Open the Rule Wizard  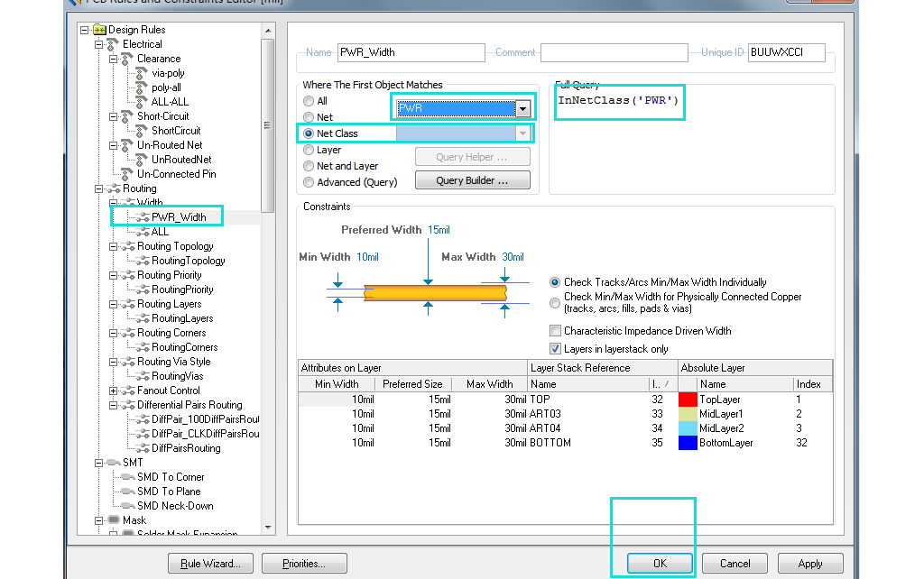[210, 563]
